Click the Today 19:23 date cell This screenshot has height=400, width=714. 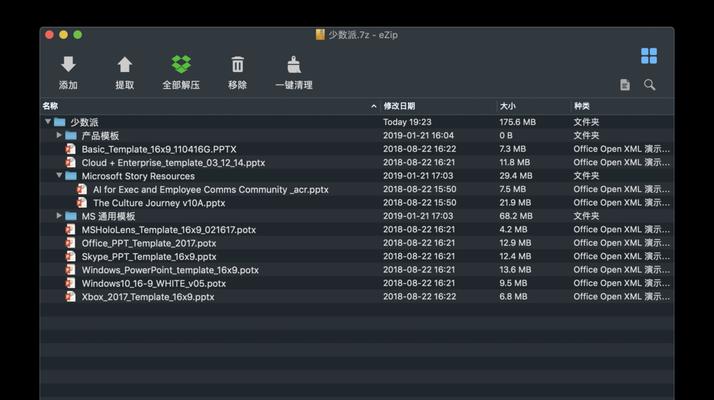pos(407,122)
